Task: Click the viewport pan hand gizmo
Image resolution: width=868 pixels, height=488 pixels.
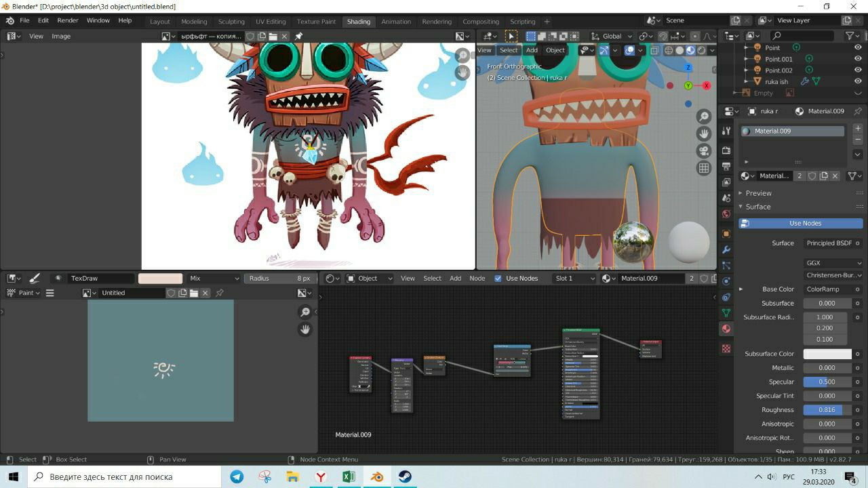Action: [x=704, y=134]
